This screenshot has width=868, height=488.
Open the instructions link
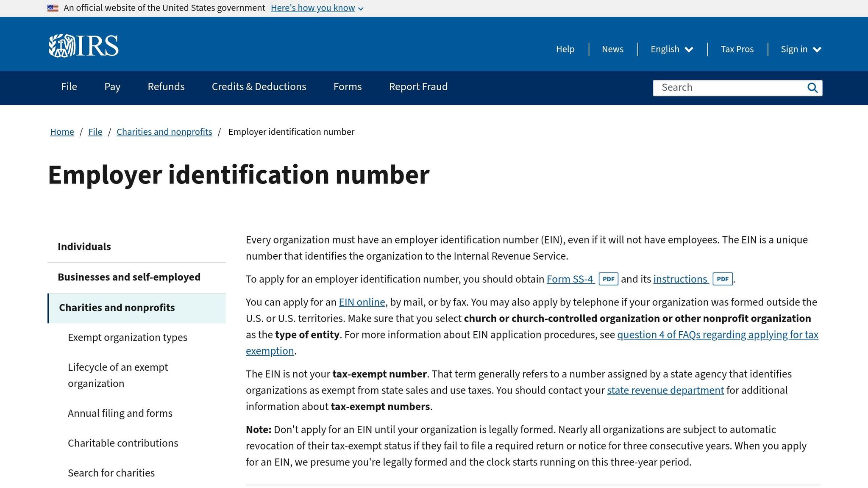click(680, 279)
